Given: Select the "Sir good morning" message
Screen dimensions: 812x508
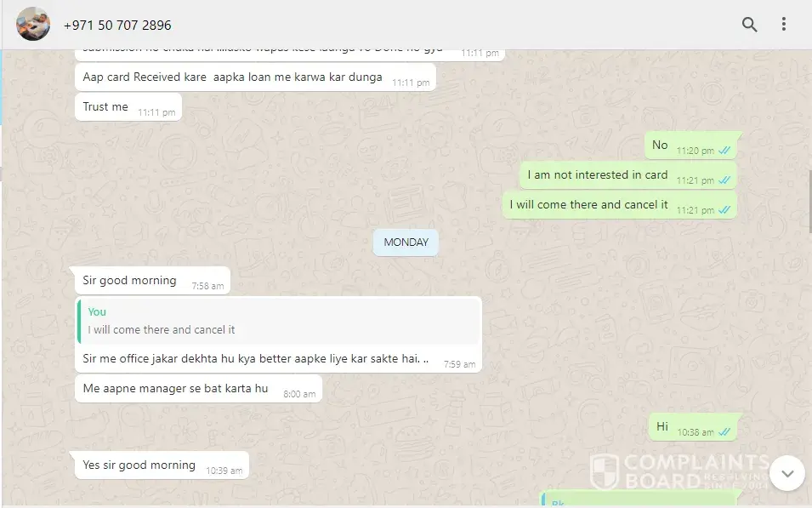Looking at the screenshot, I should 150,281.
